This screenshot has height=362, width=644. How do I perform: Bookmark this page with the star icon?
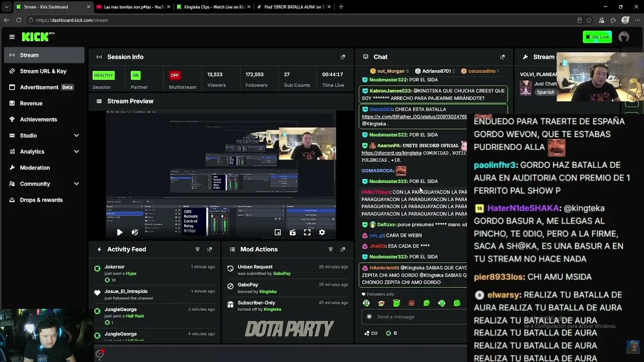coord(590,20)
